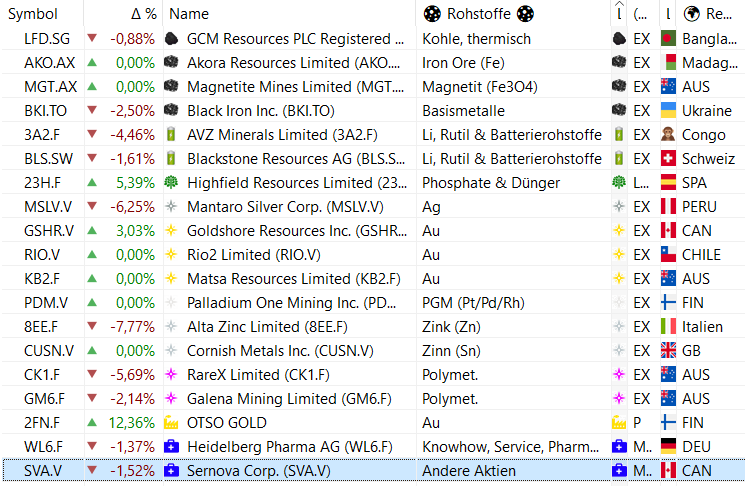Sort by the Symbol column header
745x486 pixels.
33,14
